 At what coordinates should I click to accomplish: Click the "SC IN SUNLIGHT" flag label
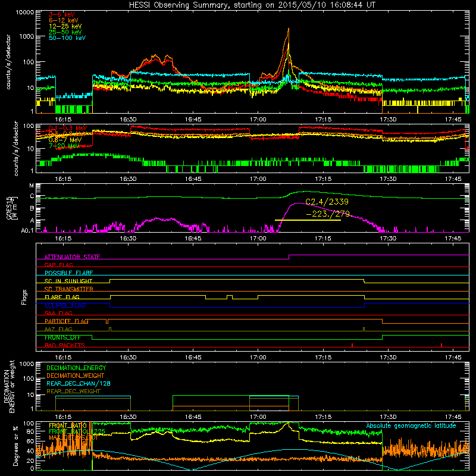68,281
